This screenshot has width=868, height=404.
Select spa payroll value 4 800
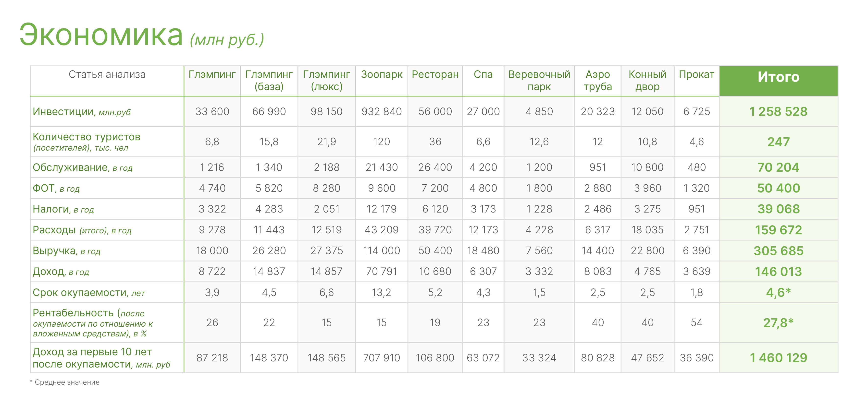483,188
